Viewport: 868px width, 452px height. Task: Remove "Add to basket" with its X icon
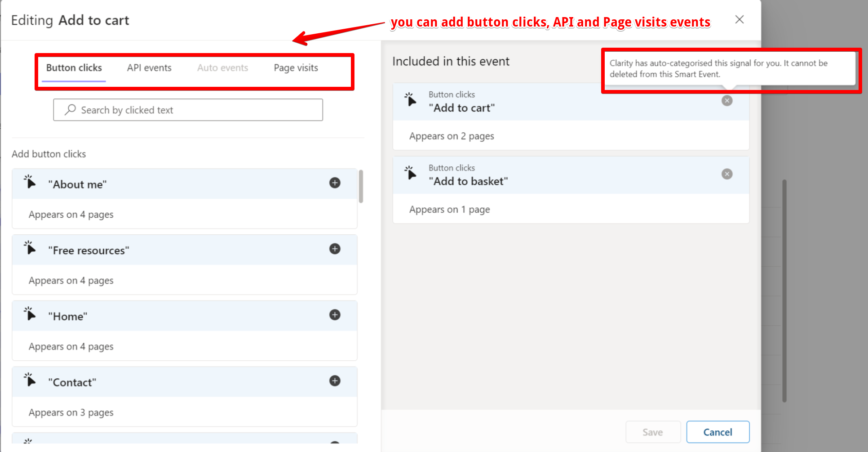[727, 174]
